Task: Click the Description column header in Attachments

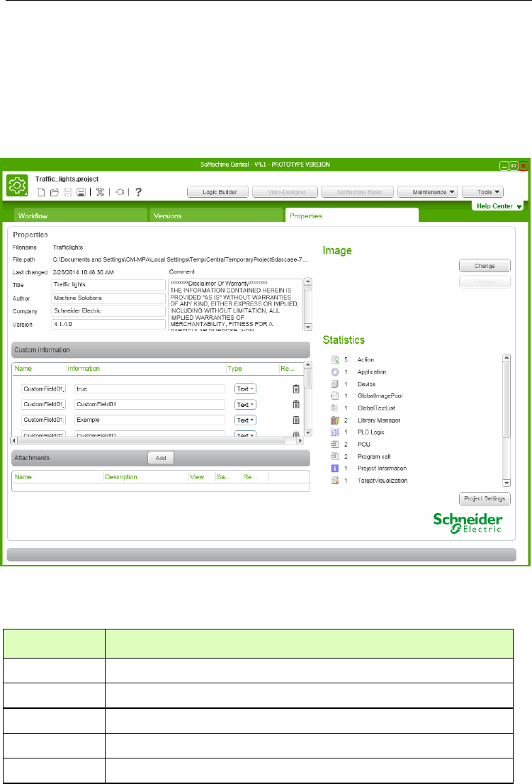Action: click(x=121, y=477)
